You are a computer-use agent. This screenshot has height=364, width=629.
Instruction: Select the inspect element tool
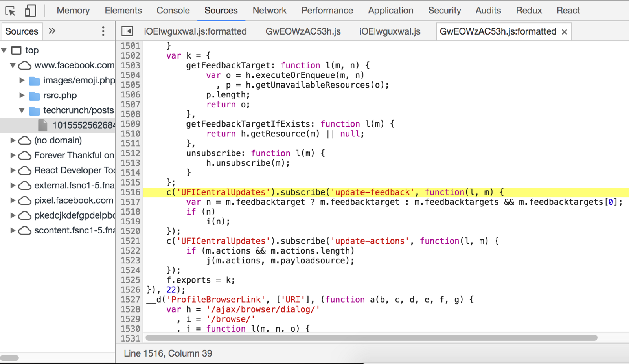10,11
